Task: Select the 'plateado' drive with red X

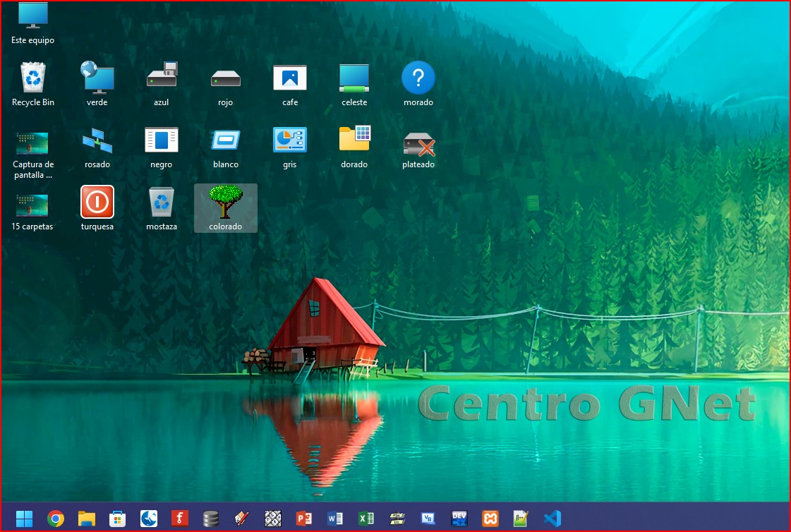Action: (418, 143)
